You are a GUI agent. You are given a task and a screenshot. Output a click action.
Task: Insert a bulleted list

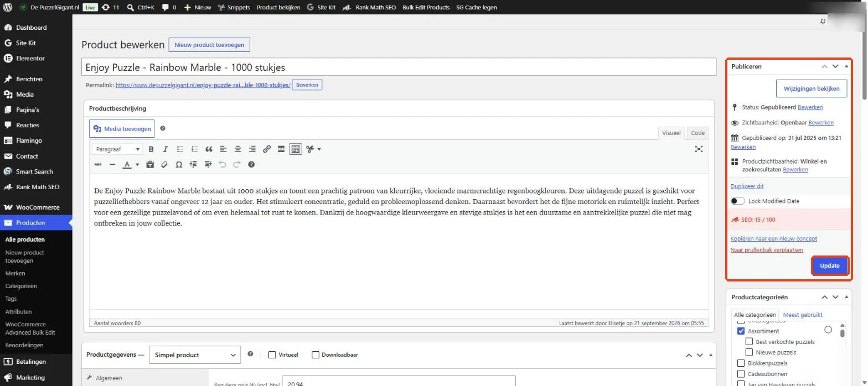point(180,149)
